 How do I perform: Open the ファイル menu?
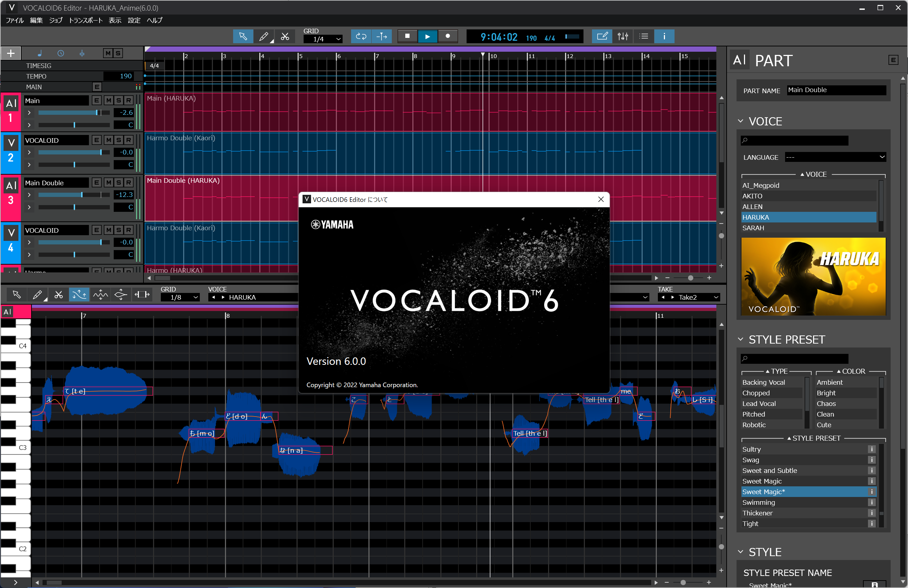point(15,20)
